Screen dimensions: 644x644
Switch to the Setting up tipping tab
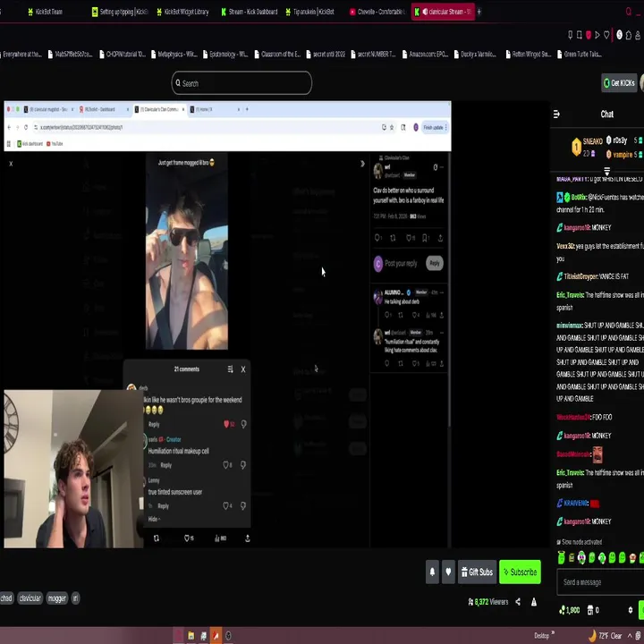tap(120, 12)
